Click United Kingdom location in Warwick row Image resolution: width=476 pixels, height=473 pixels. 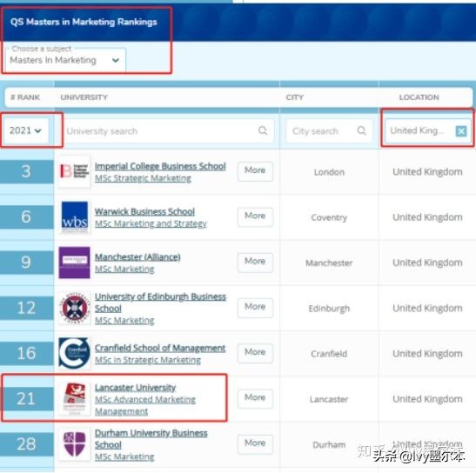pos(427,217)
